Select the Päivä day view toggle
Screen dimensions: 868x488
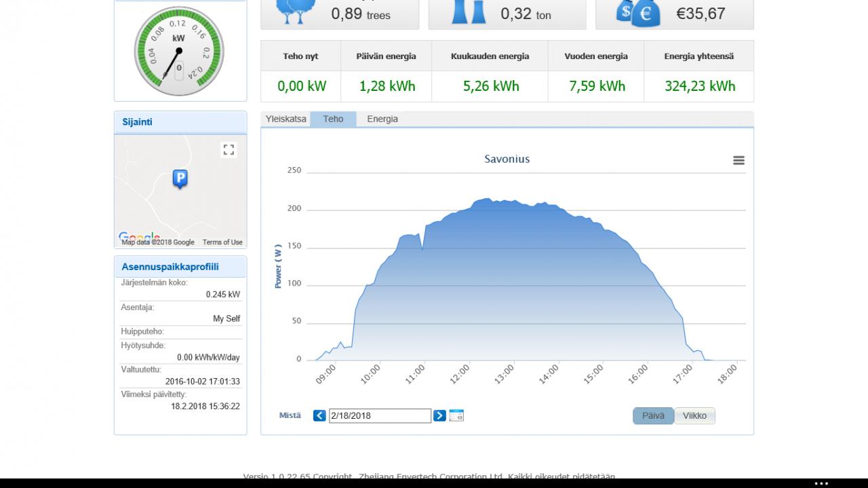click(653, 416)
